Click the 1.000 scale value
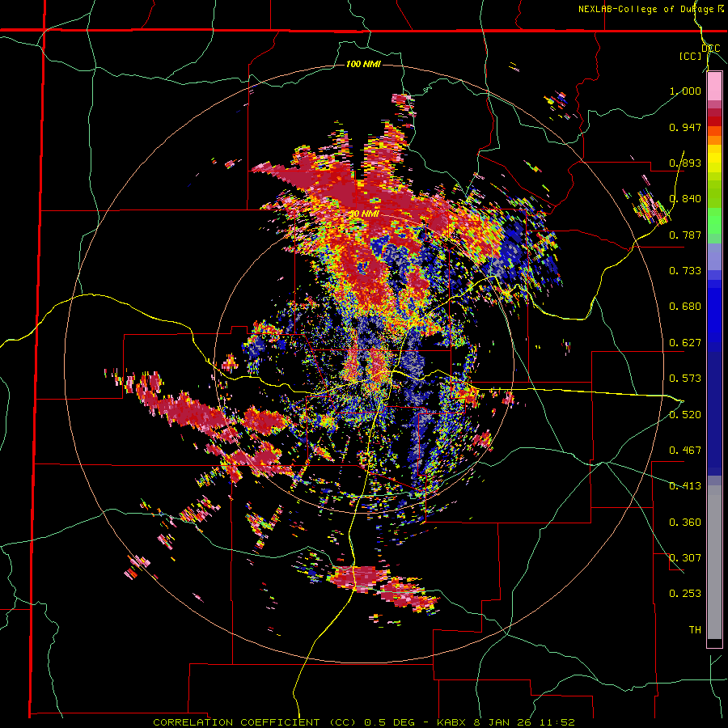 685,91
